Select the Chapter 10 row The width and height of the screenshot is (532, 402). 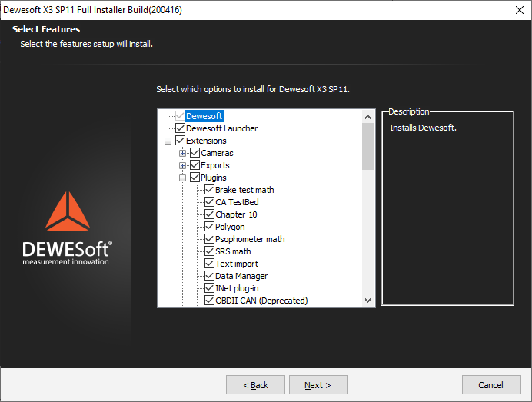pyautogui.click(x=236, y=214)
